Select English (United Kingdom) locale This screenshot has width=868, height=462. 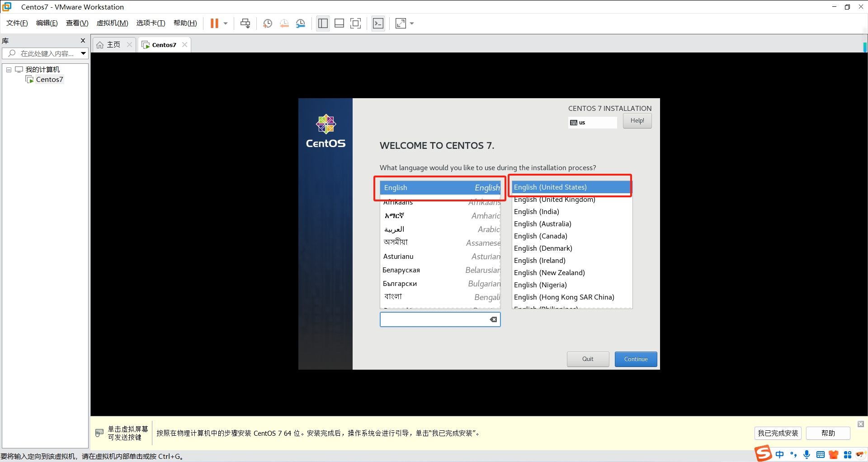[x=554, y=200]
